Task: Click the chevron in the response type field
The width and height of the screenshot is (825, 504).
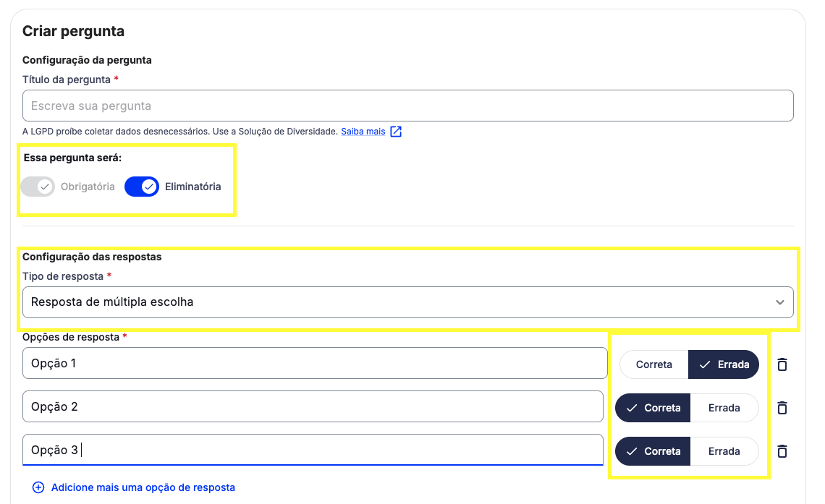Action: point(779,302)
